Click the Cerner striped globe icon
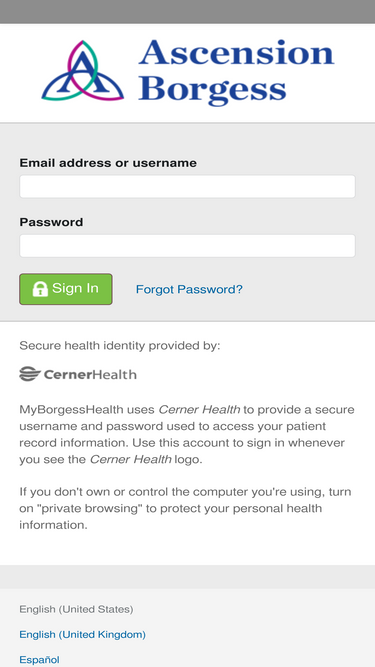375x667 pixels. tap(30, 374)
